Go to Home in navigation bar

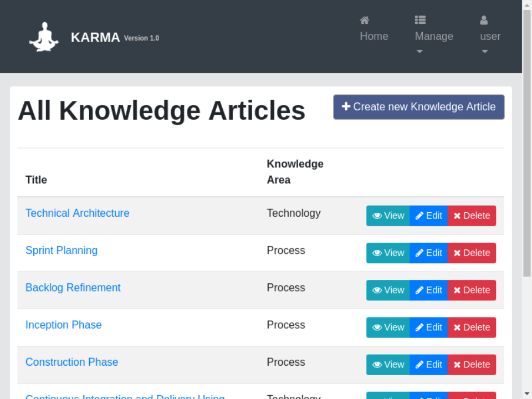(374, 36)
